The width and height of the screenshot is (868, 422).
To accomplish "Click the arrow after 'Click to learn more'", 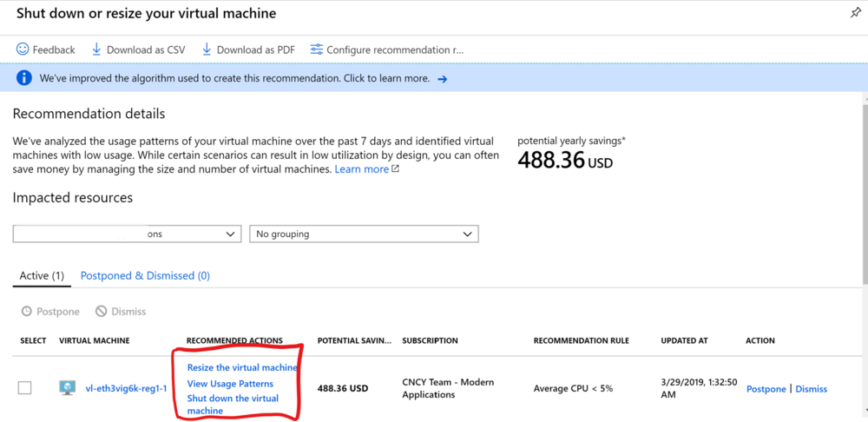I will click(442, 79).
